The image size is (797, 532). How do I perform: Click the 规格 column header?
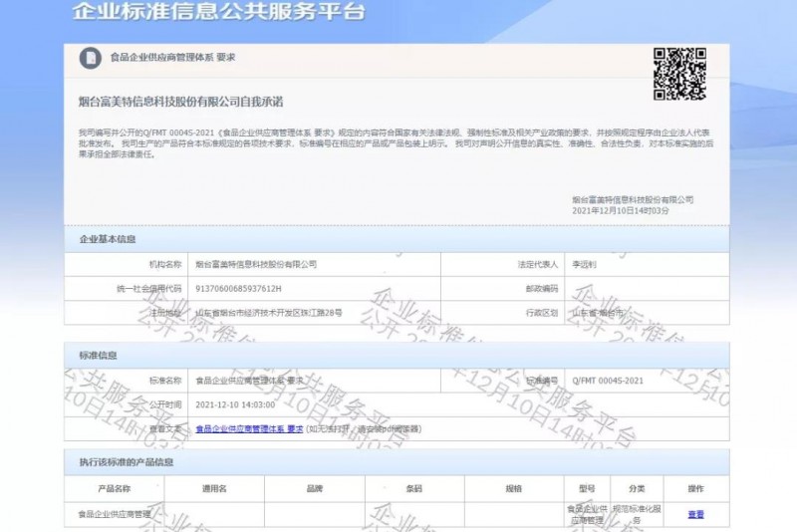(x=514, y=489)
